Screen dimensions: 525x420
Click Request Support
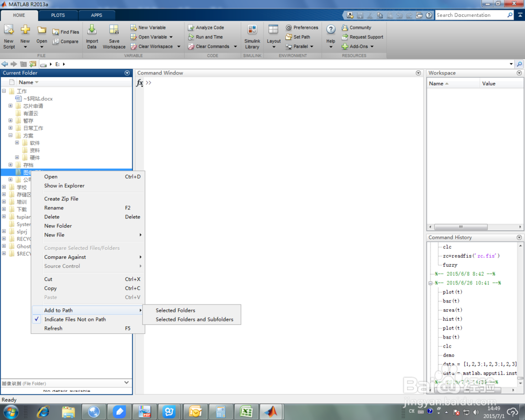click(362, 37)
